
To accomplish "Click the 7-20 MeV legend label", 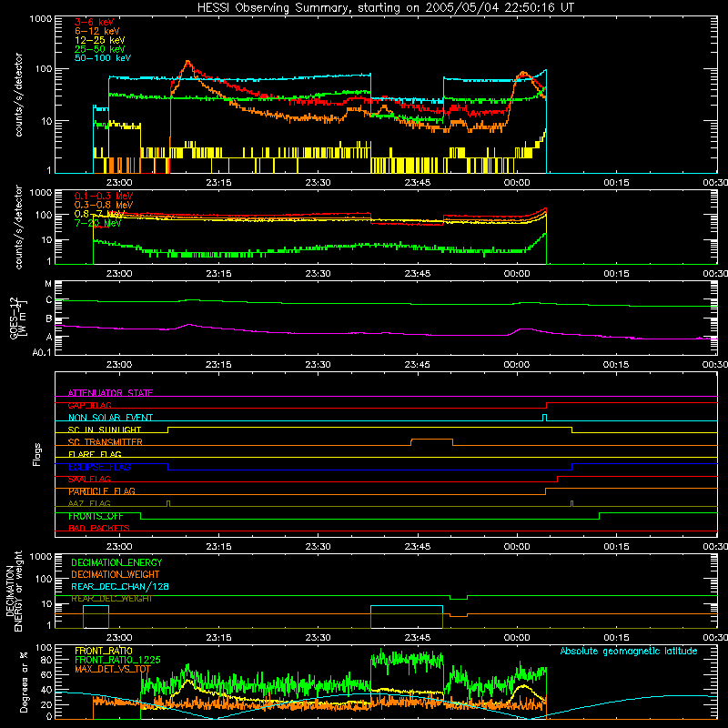I will [97, 223].
